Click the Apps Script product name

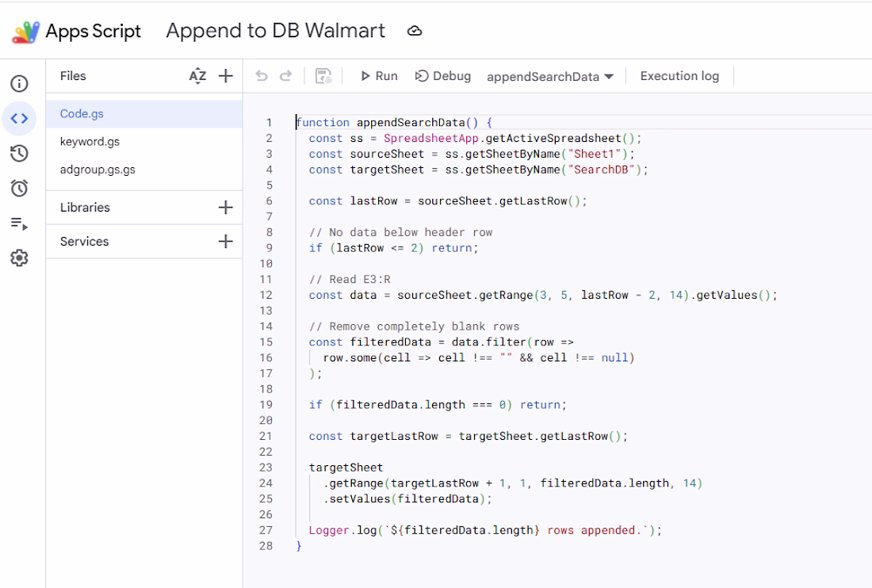point(94,31)
